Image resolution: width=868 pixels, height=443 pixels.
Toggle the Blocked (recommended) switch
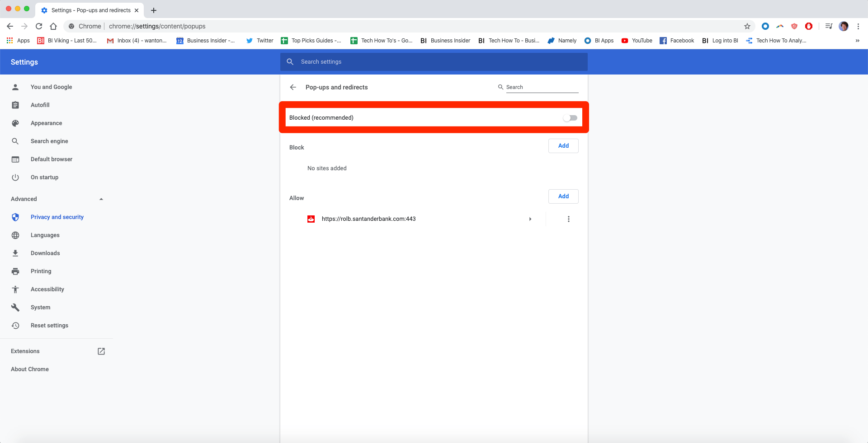(570, 118)
